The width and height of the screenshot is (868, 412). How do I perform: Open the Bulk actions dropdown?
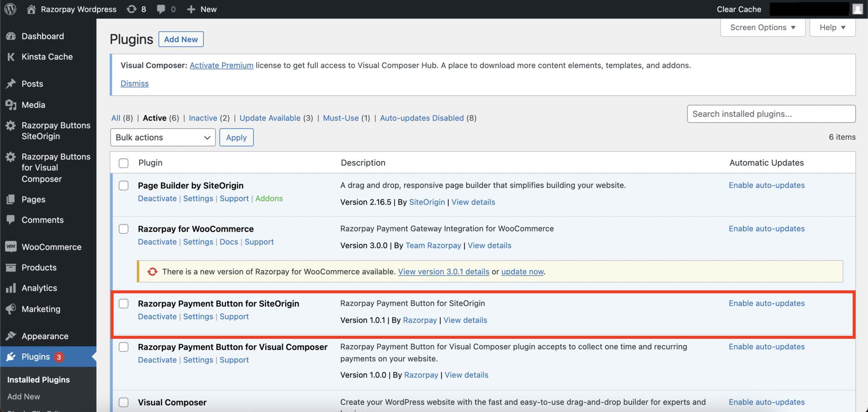pyautogui.click(x=163, y=137)
